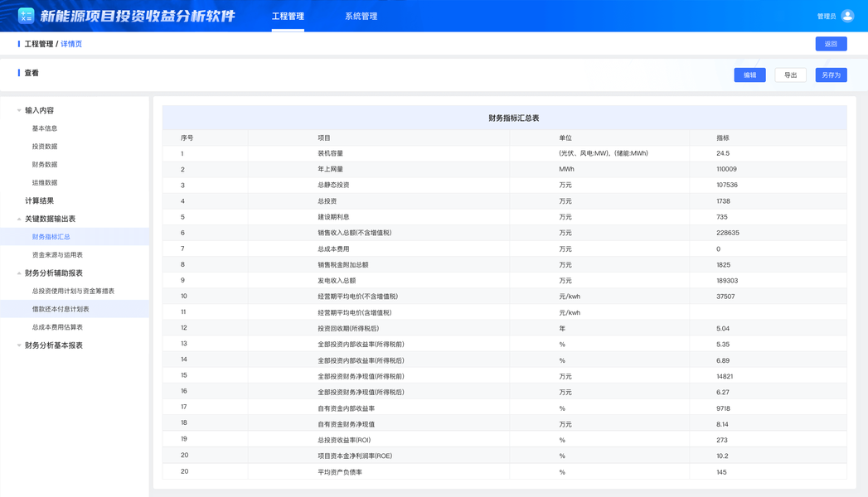
Task: Click the 工程管理 breadcrumb link
Action: point(39,44)
